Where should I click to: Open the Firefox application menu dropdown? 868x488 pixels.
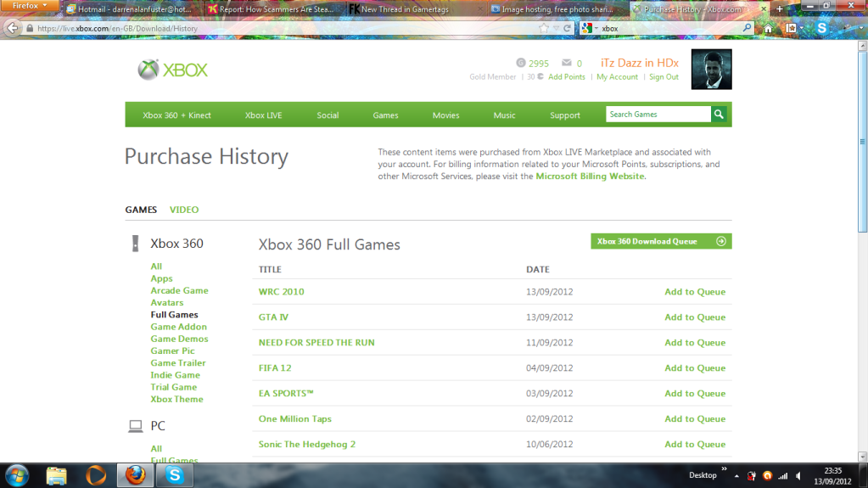(x=30, y=6)
